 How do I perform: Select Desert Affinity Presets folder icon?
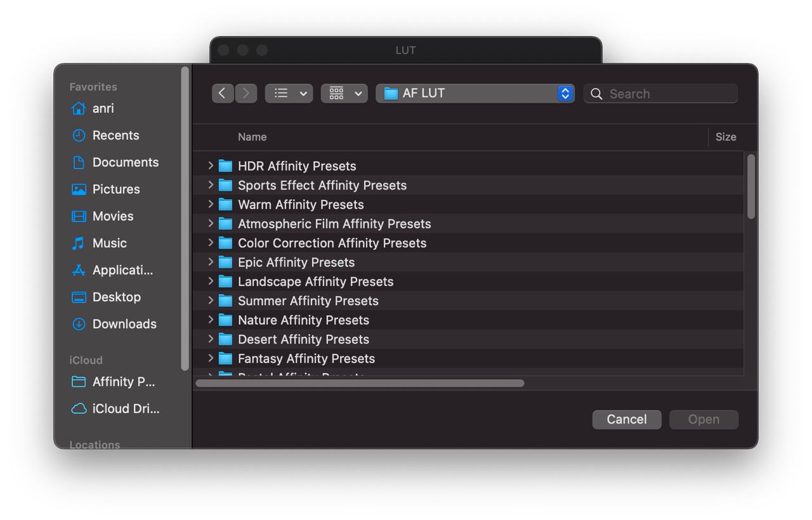(x=225, y=339)
